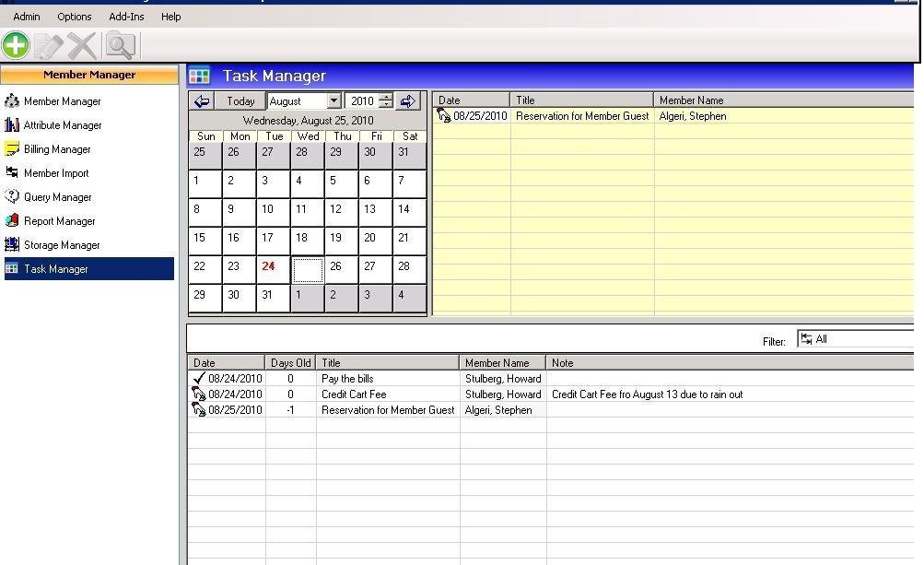The width and height of the screenshot is (924, 565).
Task: Decrease the year with the down spinner
Action: 385,105
